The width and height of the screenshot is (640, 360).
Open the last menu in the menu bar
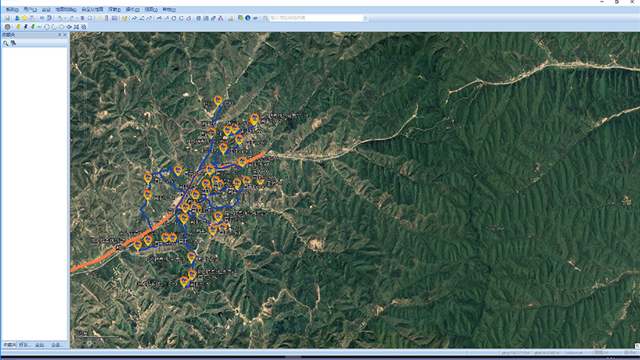(x=169, y=9)
